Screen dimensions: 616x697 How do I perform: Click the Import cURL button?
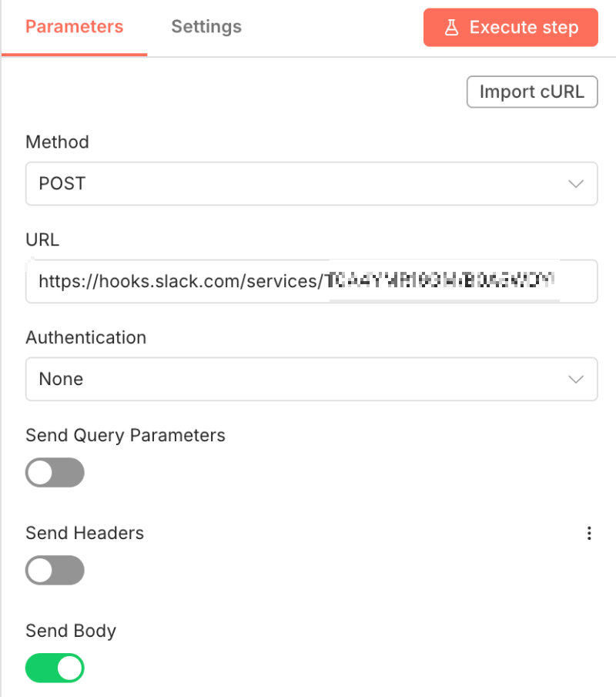(532, 92)
